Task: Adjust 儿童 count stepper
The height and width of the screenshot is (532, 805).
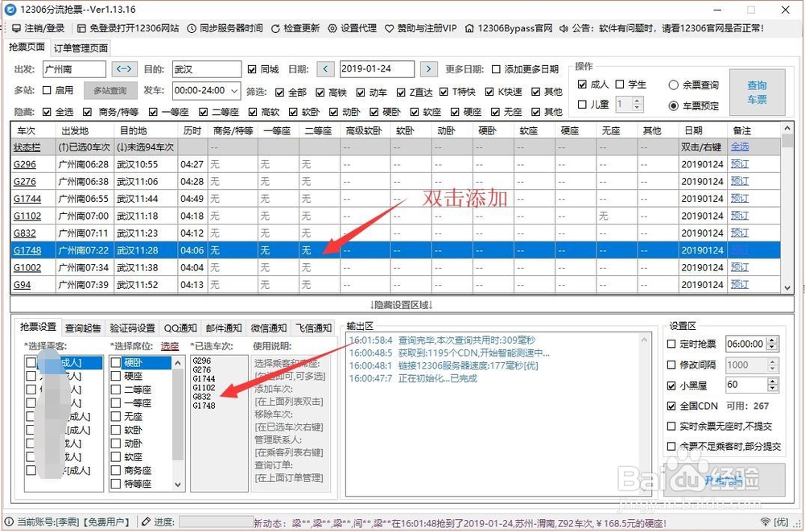Action: click(637, 105)
